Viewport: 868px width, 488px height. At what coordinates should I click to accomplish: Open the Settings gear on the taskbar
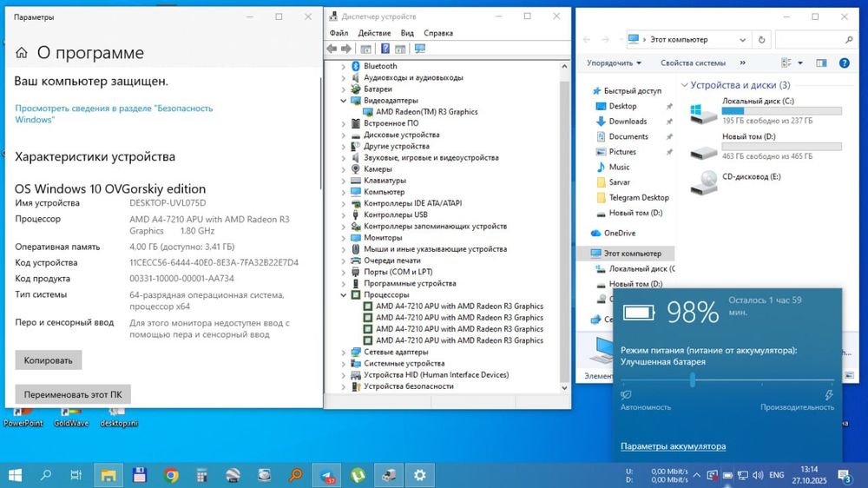[419, 475]
